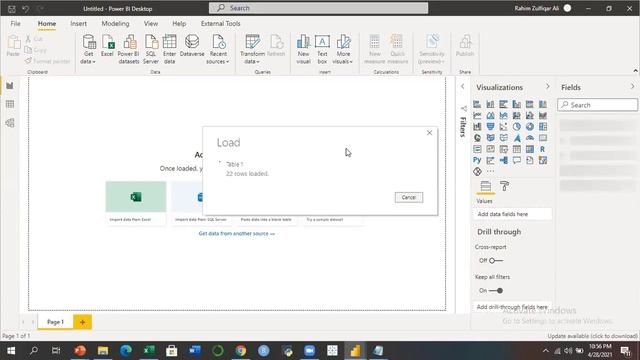
Task: Collapse the Visualizations pane chevron
Action: click(x=548, y=87)
